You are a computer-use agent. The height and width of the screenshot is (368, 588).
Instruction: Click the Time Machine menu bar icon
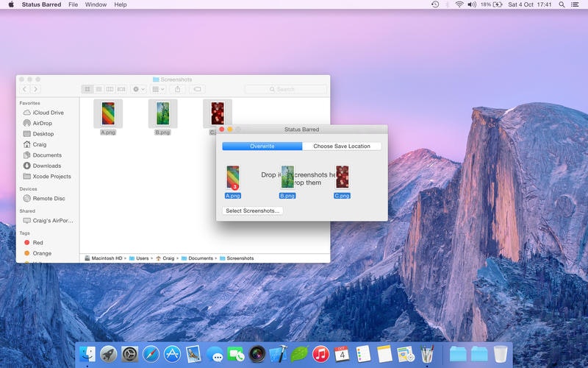[x=435, y=4]
